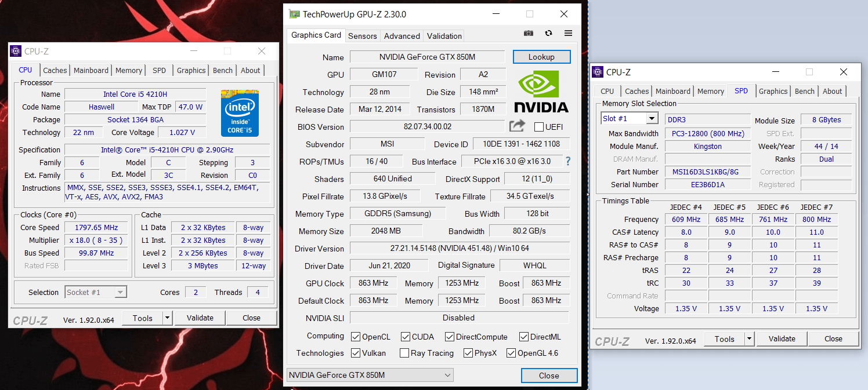Click Intel Core i5 badge in CPU-Z
The image size is (868, 390).
click(240, 113)
